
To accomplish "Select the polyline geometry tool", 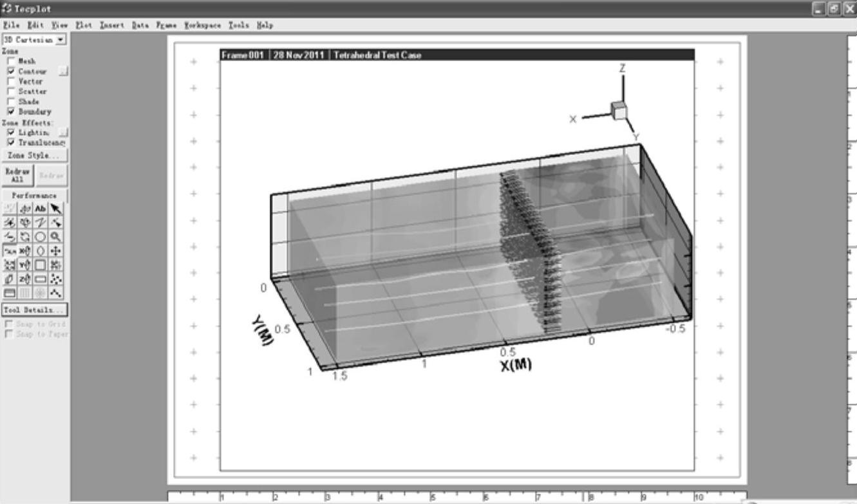I will pyautogui.click(x=40, y=222).
